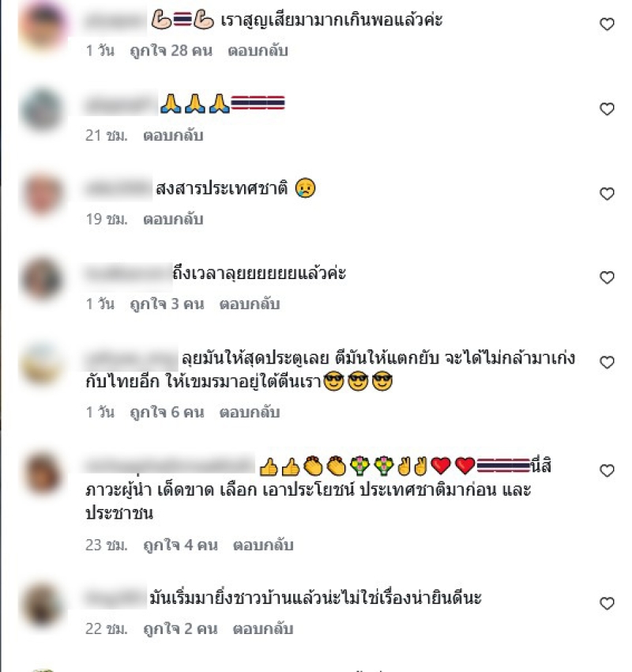Open the first commenter's profile picture
The height and width of the screenshot is (672, 632).
(43, 25)
